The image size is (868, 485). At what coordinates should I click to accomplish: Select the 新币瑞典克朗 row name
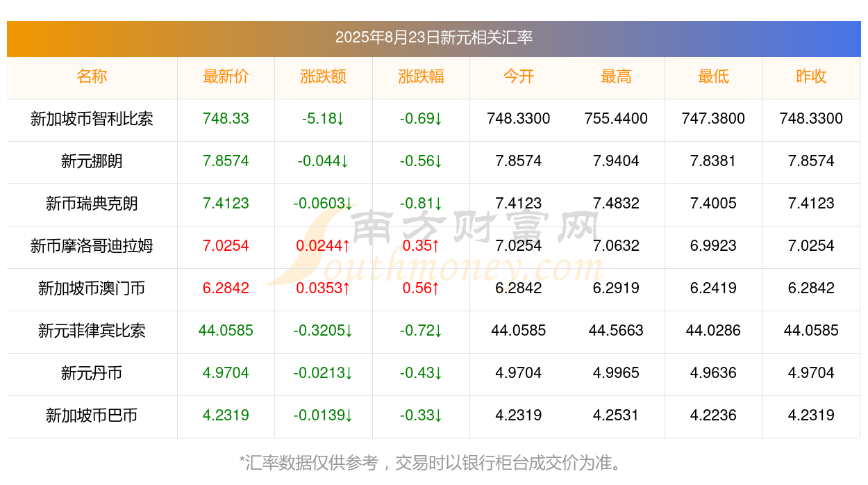(x=92, y=204)
